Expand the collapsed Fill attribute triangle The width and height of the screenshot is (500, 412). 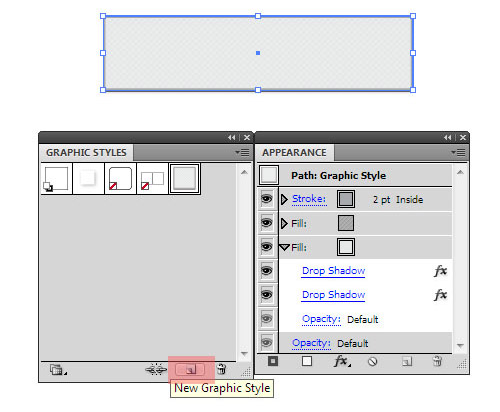click(x=284, y=223)
